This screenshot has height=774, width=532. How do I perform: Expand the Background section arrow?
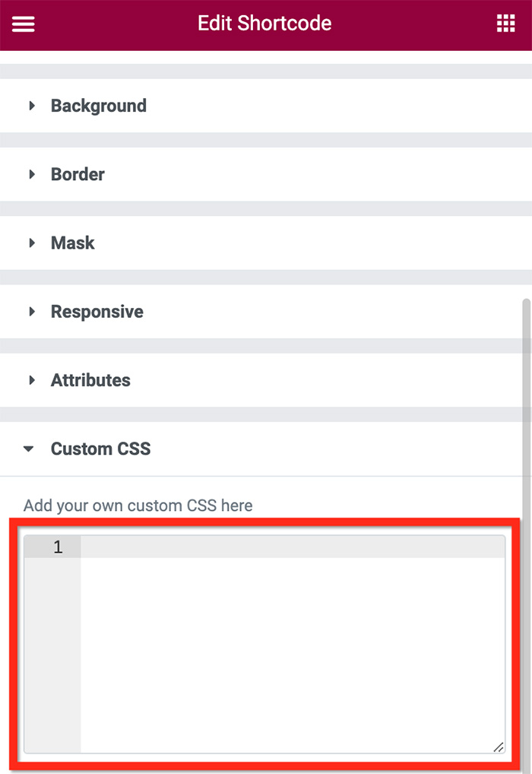(32, 105)
